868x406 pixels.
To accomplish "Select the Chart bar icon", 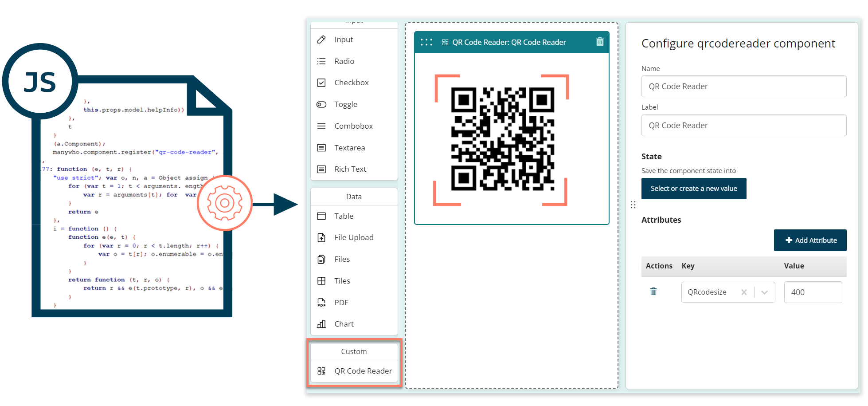I will pos(321,324).
